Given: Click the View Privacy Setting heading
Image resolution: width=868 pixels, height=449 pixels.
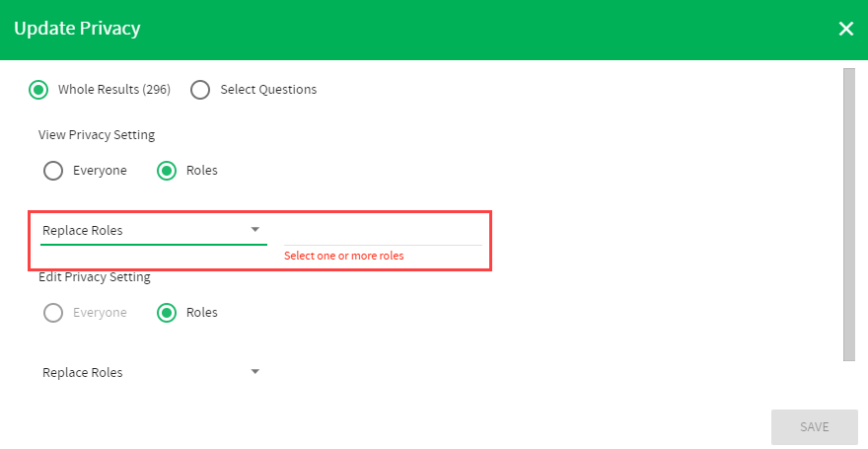Looking at the screenshot, I should [x=97, y=135].
